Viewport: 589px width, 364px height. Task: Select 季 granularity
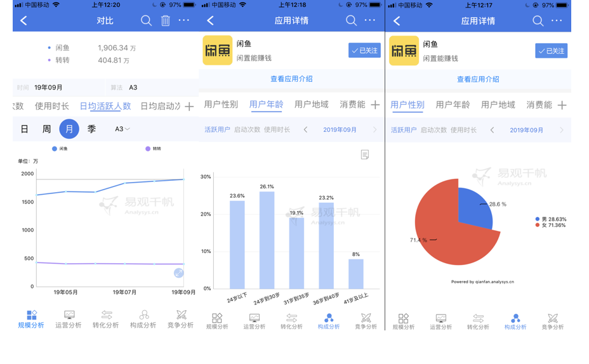[91, 129]
